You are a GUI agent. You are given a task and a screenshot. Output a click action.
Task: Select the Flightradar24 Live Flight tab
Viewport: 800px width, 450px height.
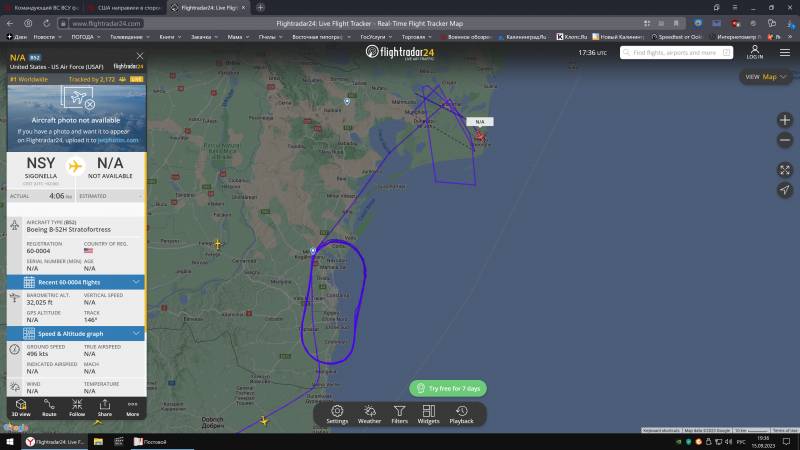(x=208, y=8)
